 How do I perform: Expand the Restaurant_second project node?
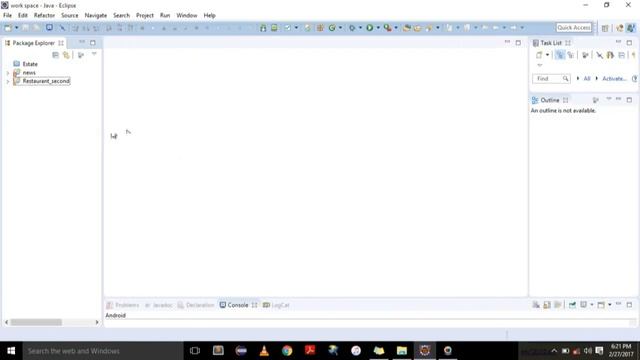point(7,81)
